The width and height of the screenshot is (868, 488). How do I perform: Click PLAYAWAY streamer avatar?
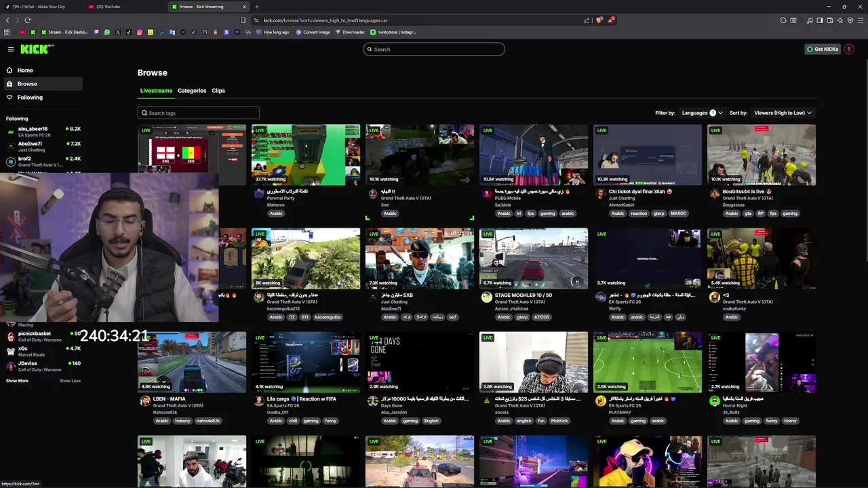600,401
